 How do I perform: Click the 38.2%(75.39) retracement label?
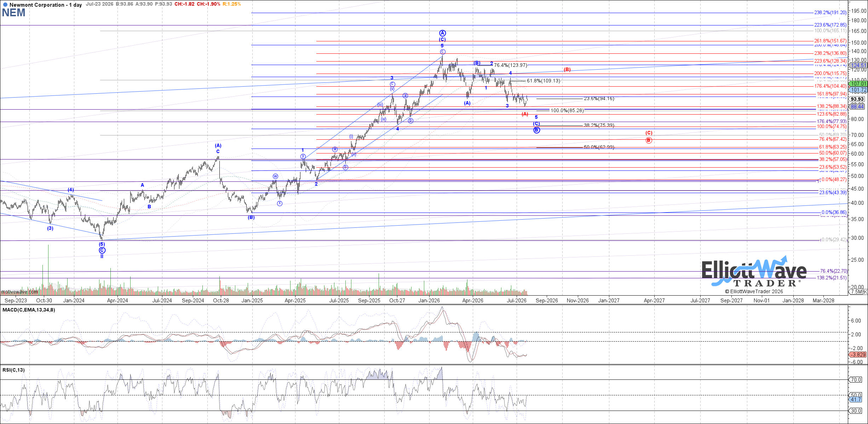pos(599,126)
